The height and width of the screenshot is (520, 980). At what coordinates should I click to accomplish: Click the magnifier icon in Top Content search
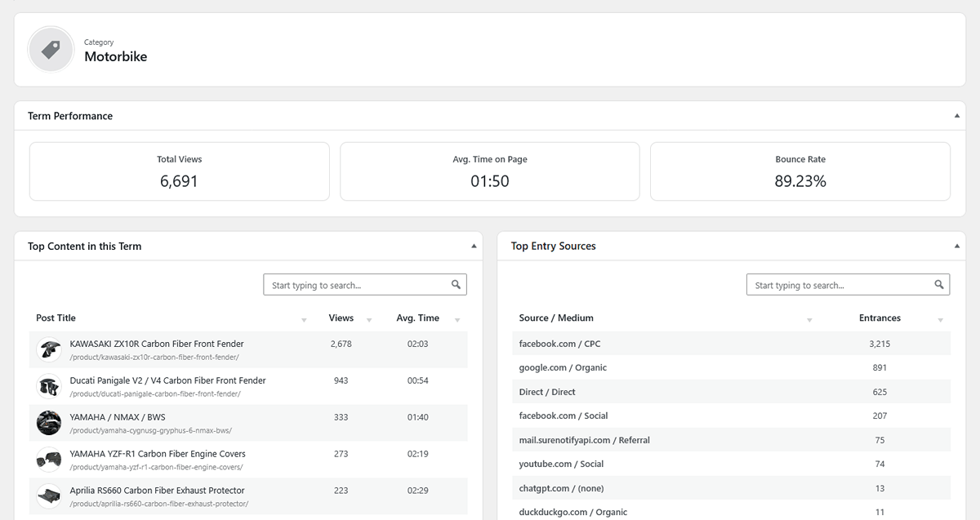tap(457, 285)
